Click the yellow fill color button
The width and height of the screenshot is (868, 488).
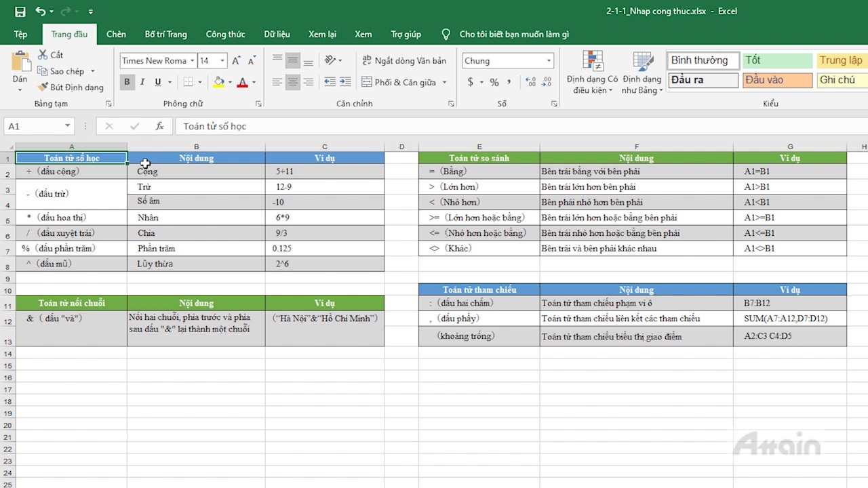(x=218, y=82)
